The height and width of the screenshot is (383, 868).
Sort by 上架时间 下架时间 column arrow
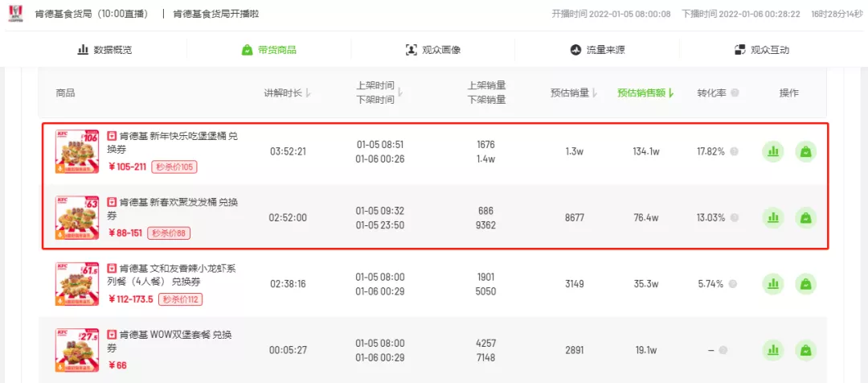(401, 93)
